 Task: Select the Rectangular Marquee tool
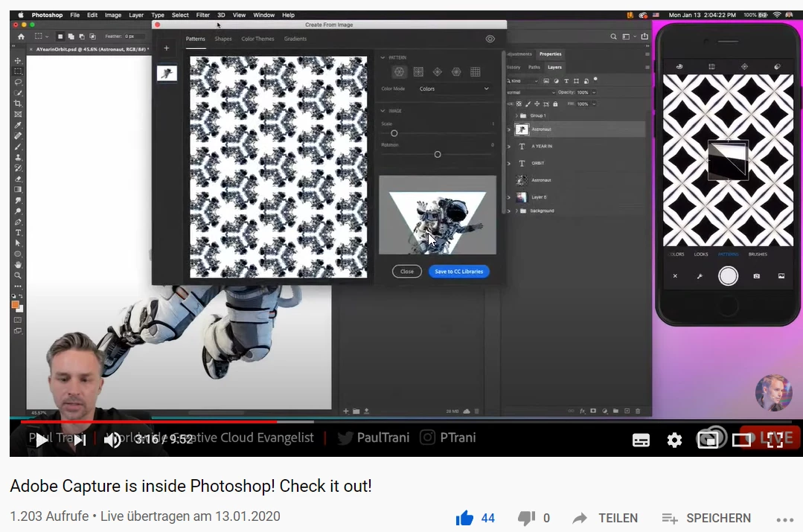pos(18,71)
